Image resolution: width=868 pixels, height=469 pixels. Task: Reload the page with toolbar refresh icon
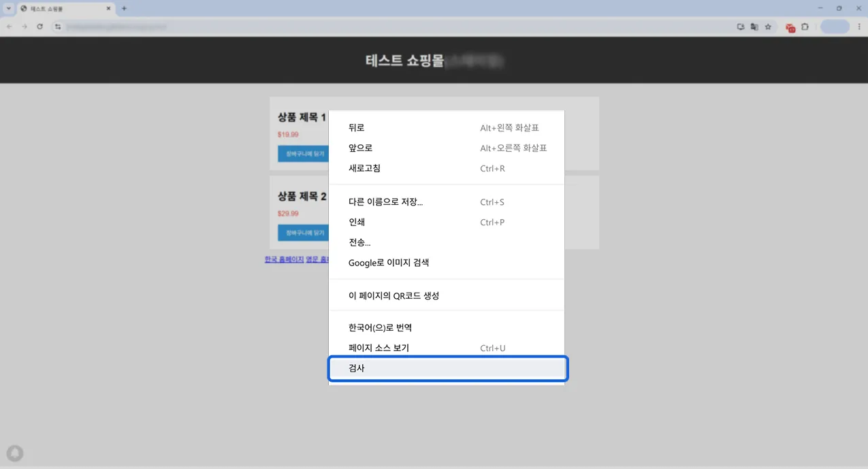pos(40,27)
